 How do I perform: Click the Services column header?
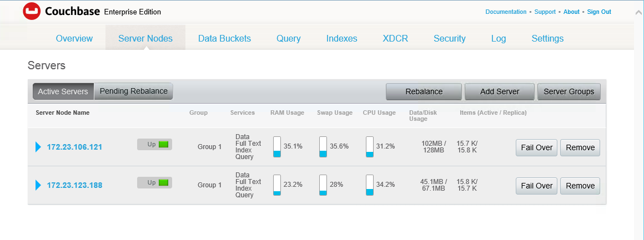pyautogui.click(x=242, y=113)
